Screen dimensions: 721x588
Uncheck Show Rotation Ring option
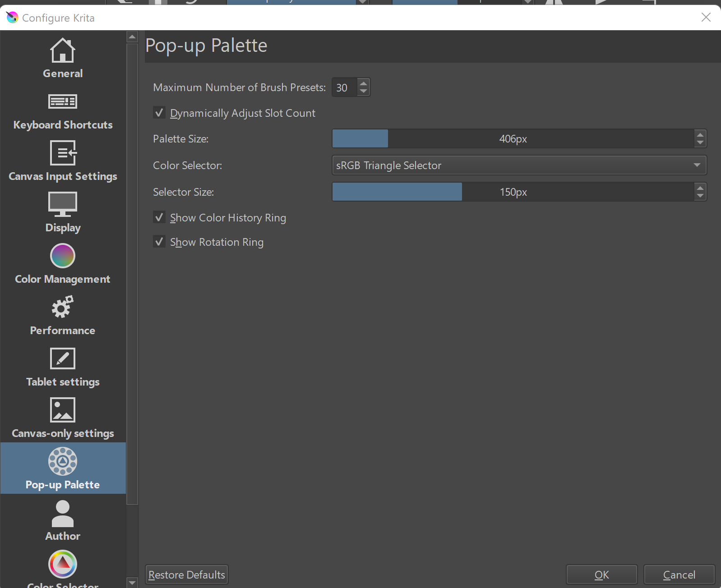tap(159, 242)
